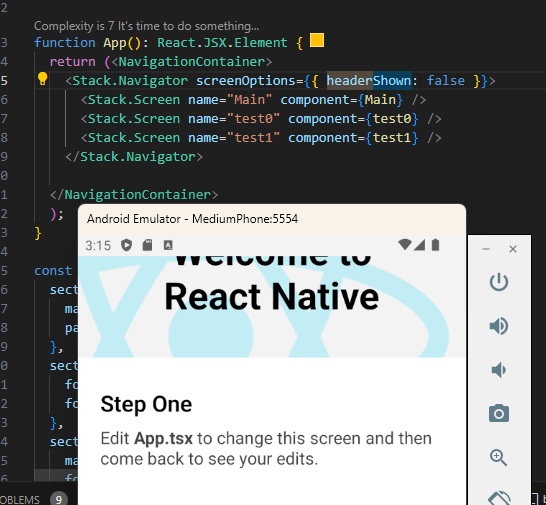Close the emulator toolbar panel
This screenshot has height=505, width=546.
pos(513,249)
